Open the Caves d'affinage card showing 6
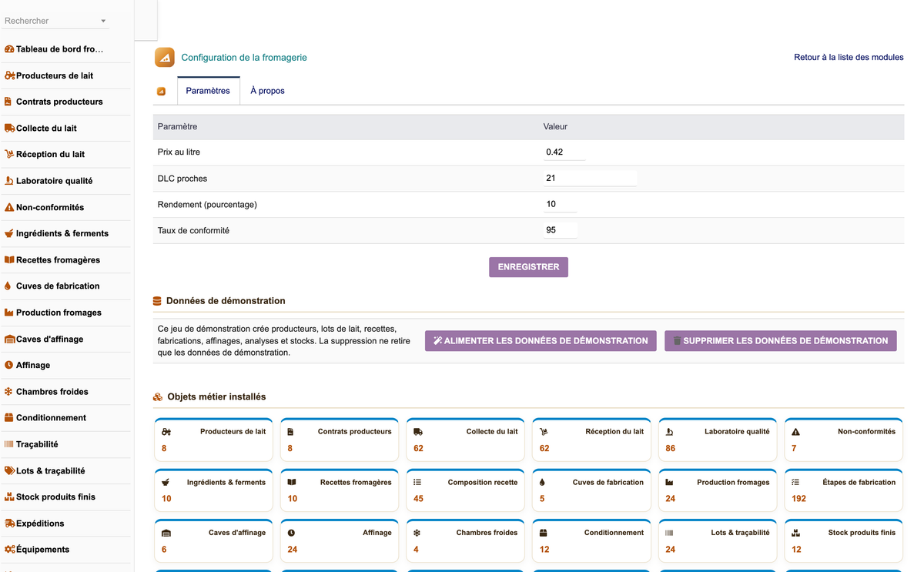Screen dimensions: 924x572 pos(213,540)
